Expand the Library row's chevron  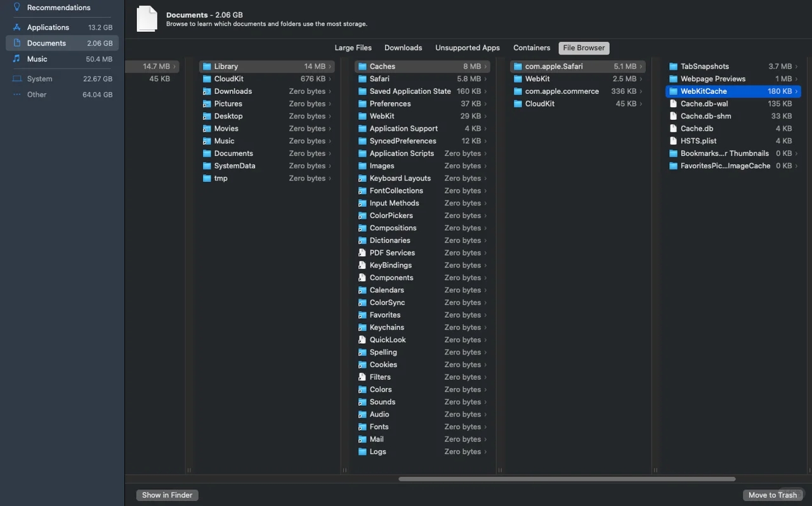click(x=330, y=67)
